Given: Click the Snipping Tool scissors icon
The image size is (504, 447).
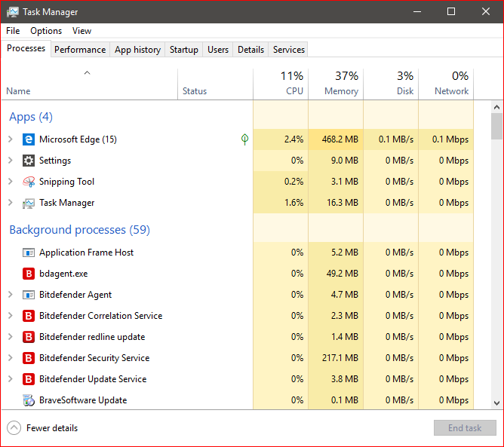Looking at the screenshot, I should coord(29,182).
